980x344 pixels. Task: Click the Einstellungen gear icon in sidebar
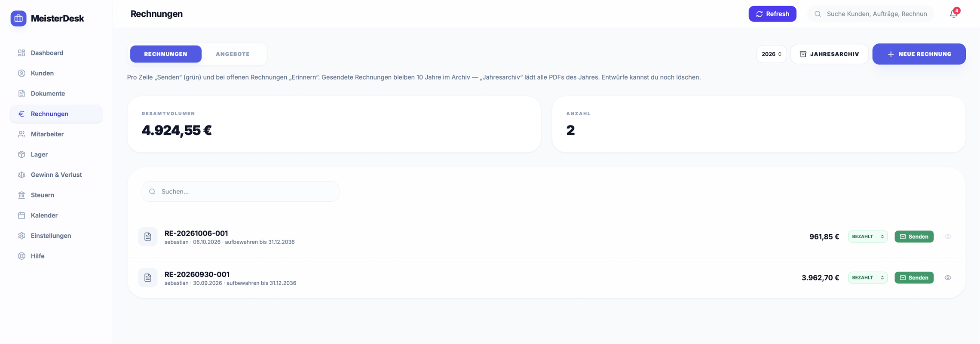click(x=21, y=236)
